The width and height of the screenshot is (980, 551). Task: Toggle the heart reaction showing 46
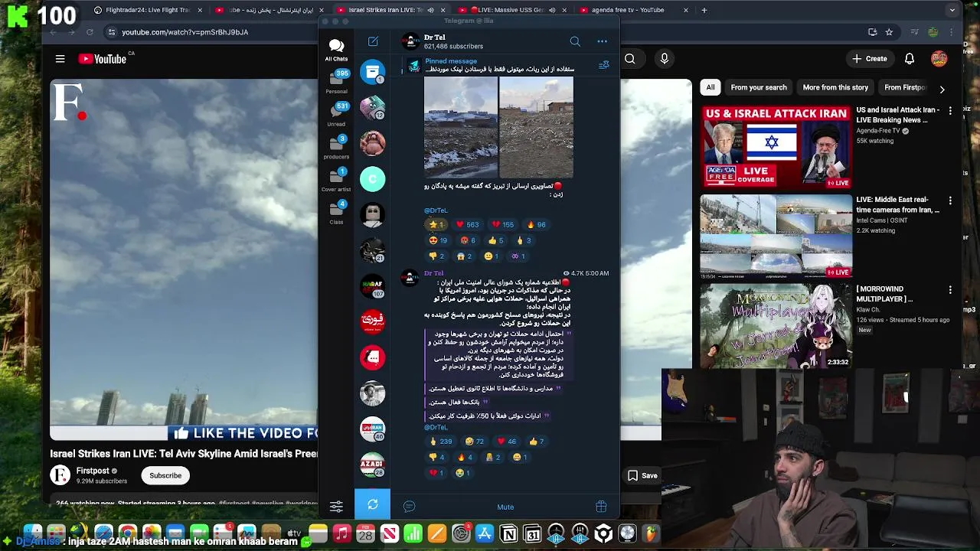507,441
